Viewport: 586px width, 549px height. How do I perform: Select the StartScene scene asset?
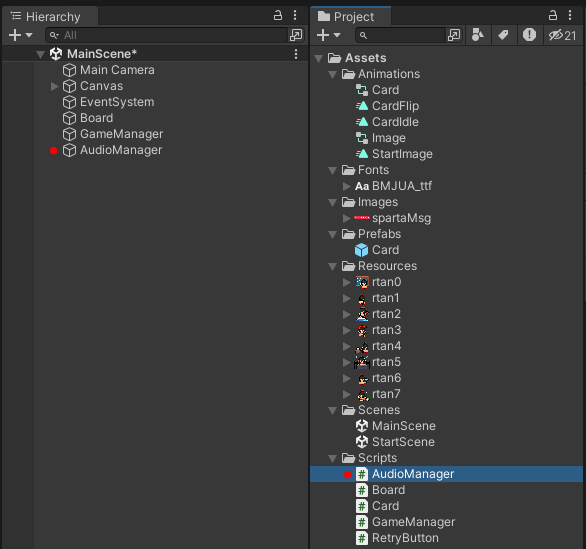(395, 442)
